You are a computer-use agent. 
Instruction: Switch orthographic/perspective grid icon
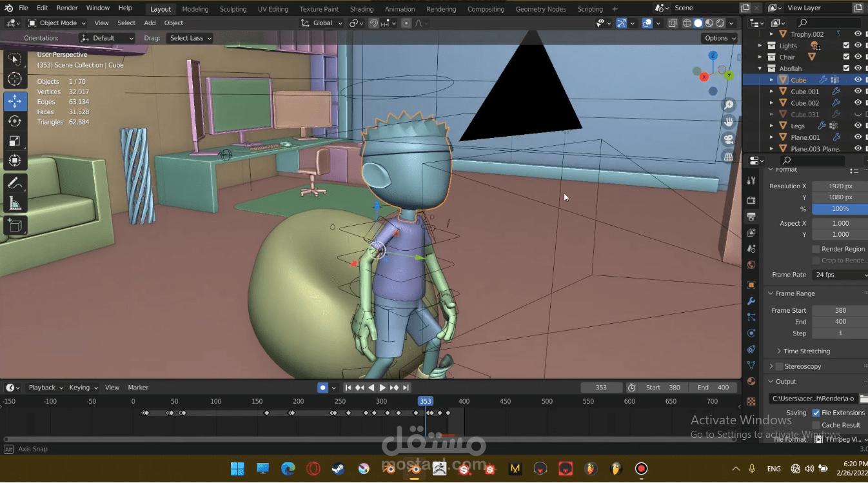729,157
